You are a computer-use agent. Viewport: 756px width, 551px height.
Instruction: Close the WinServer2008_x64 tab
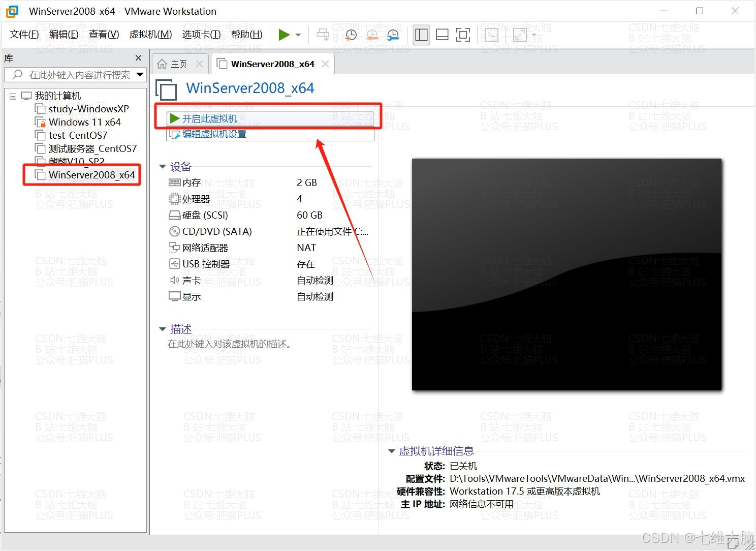pos(325,64)
